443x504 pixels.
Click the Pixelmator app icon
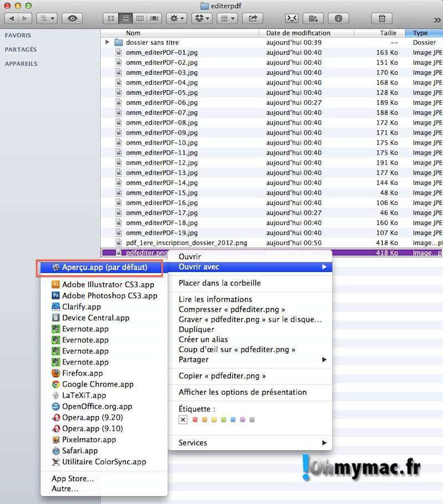55,439
